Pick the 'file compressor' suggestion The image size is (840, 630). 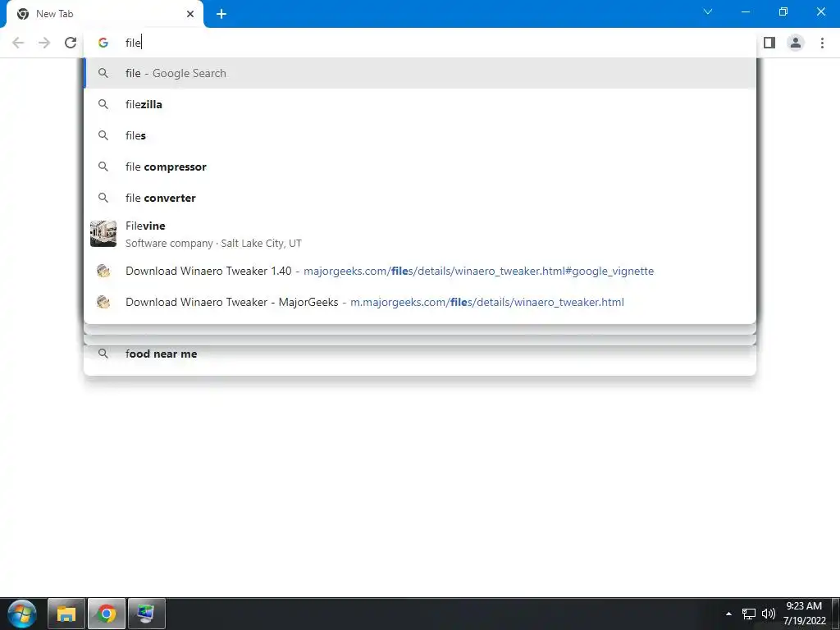(x=420, y=167)
